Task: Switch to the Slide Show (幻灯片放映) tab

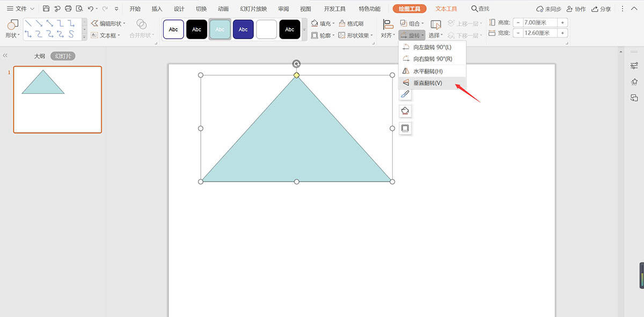Action: (253, 9)
